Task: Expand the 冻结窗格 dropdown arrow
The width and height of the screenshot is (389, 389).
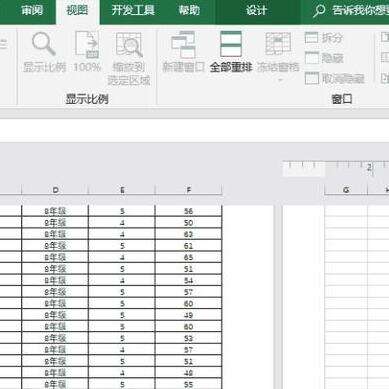Action: point(280,80)
